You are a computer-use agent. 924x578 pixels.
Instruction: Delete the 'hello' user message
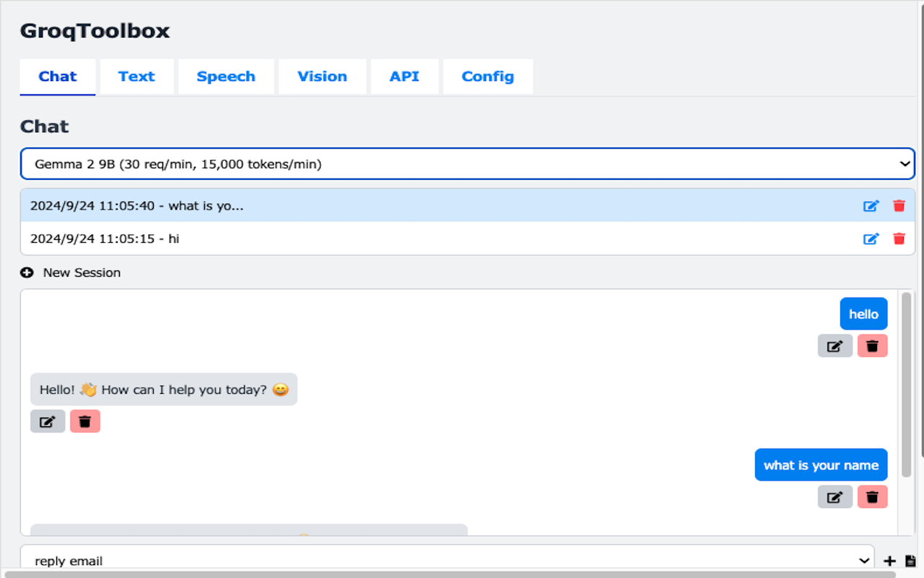tap(872, 346)
